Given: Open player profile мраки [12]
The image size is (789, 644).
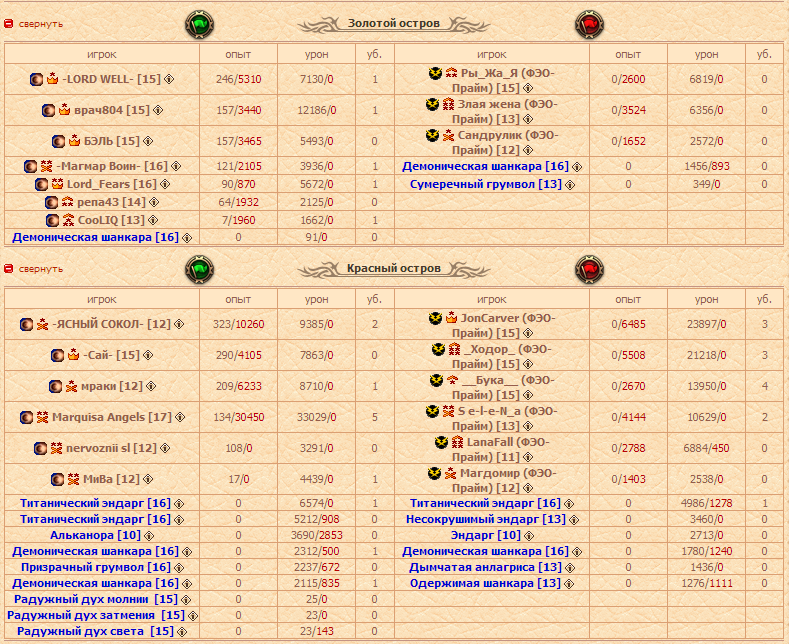Looking at the screenshot, I should click(112, 386).
